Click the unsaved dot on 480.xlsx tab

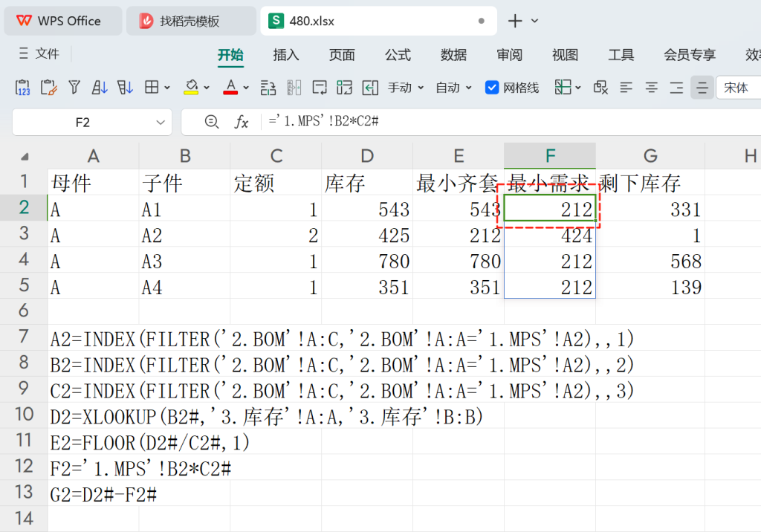point(482,21)
